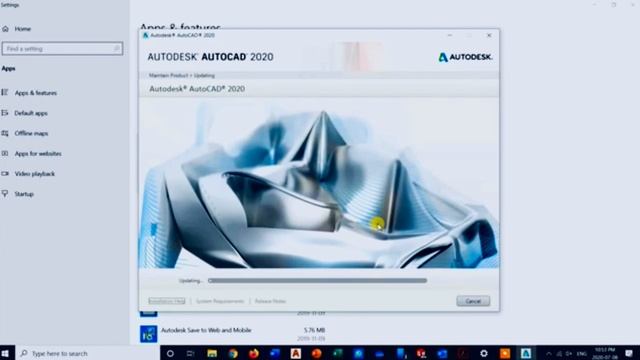Open Default apps in Settings sidebar
The height and width of the screenshot is (360, 640).
[31, 113]
